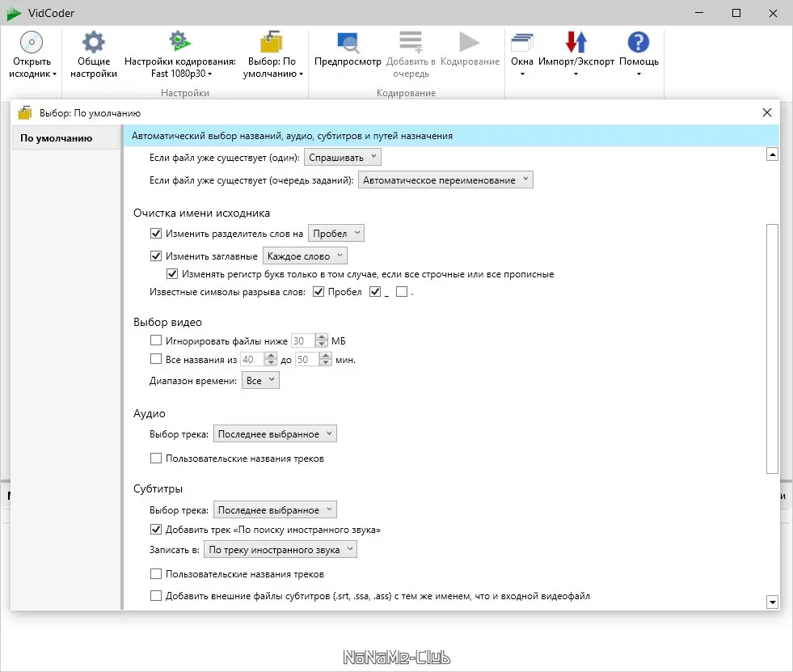The image size is (793, 672).
Task: Open the По треку иностранного звука dropdown
Action: [x=281, y=550]
